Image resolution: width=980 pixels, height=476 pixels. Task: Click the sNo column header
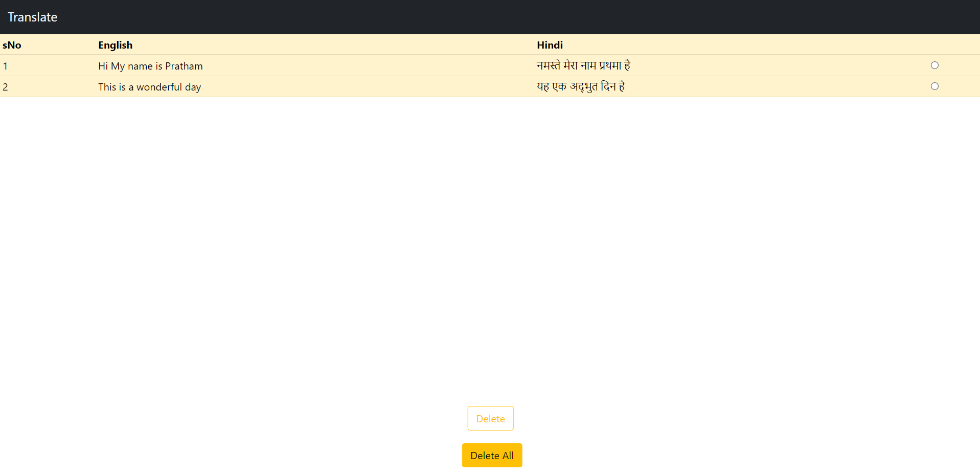(x=12, y=45)
